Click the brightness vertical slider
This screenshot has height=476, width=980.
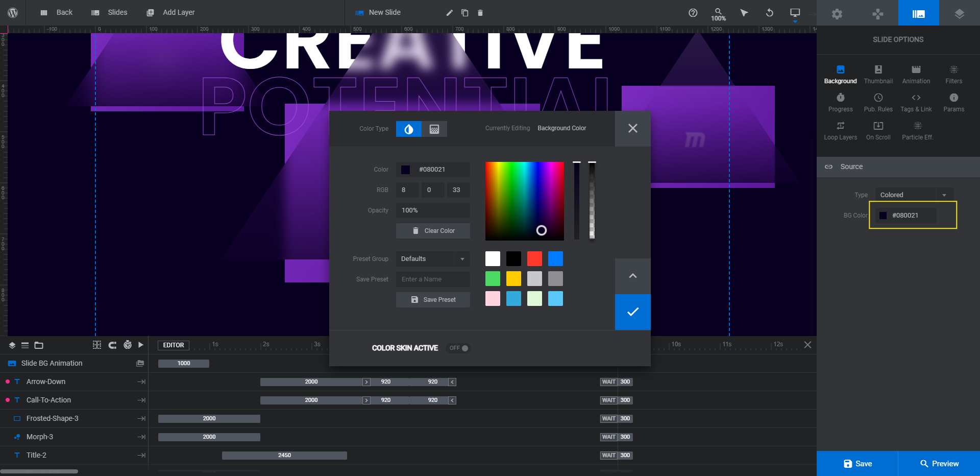pyautogui.click(x=577, y=201)
